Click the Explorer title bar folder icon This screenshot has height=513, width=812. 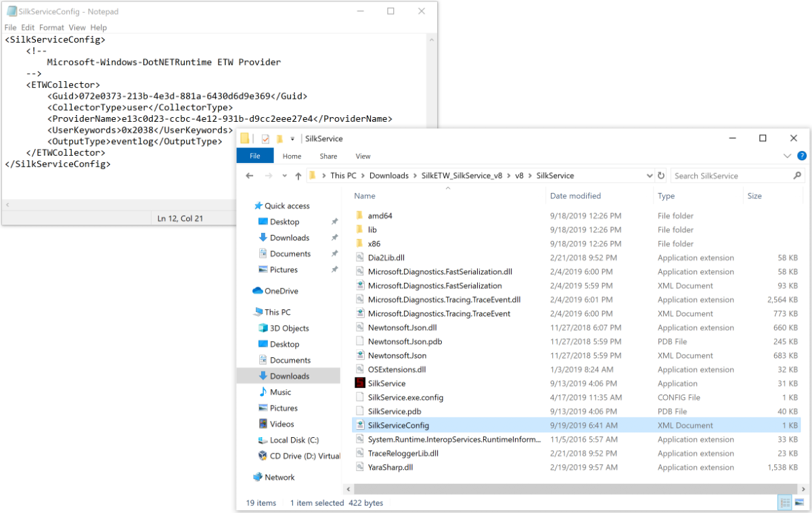pos(245,139)
